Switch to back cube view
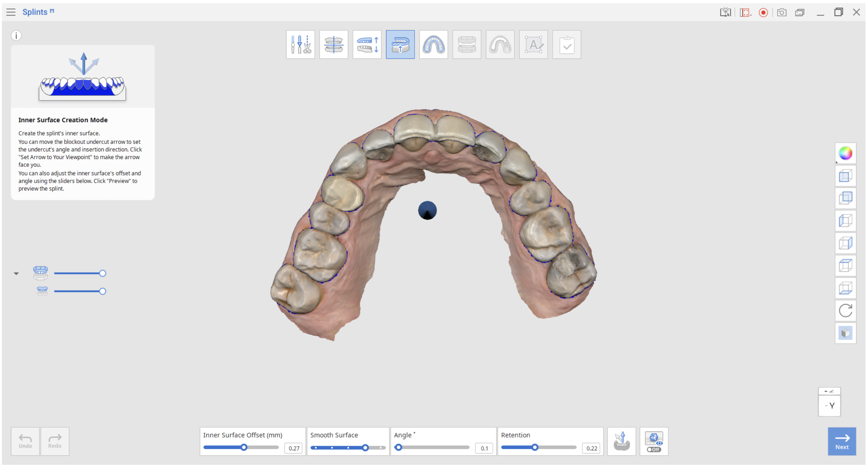This screenshot has height=467, width=868. pos(845,198)
